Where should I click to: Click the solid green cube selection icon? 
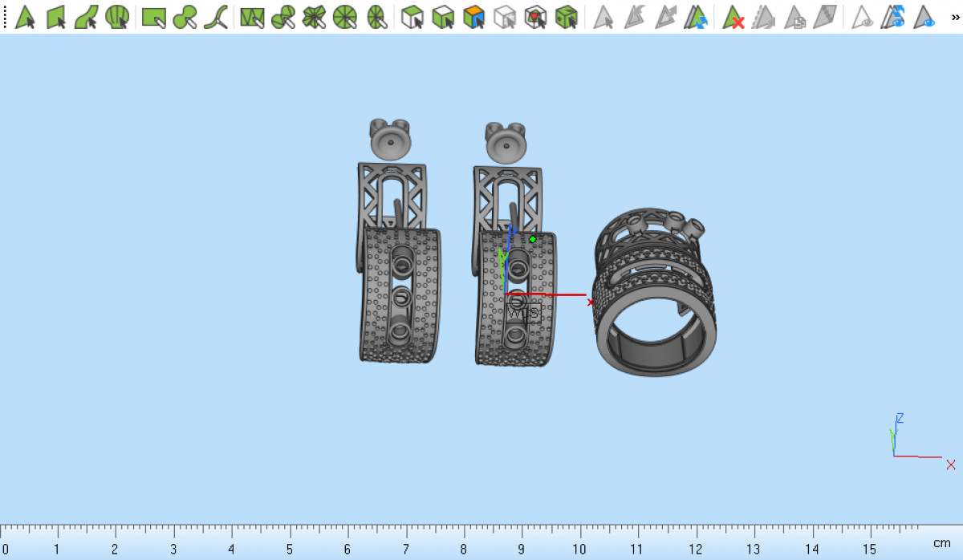tap(567, 17)
